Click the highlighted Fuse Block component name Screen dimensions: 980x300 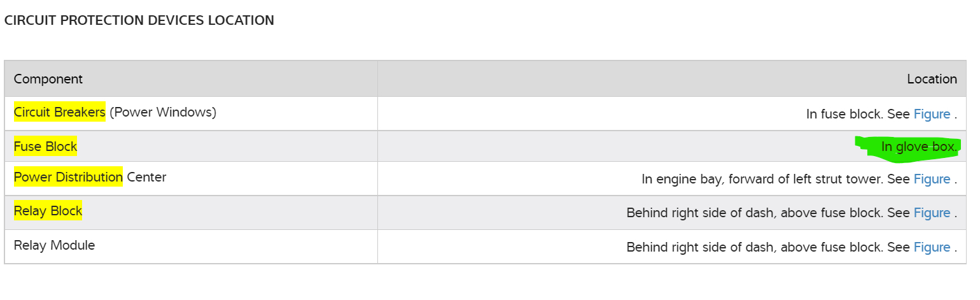(45, 146)
